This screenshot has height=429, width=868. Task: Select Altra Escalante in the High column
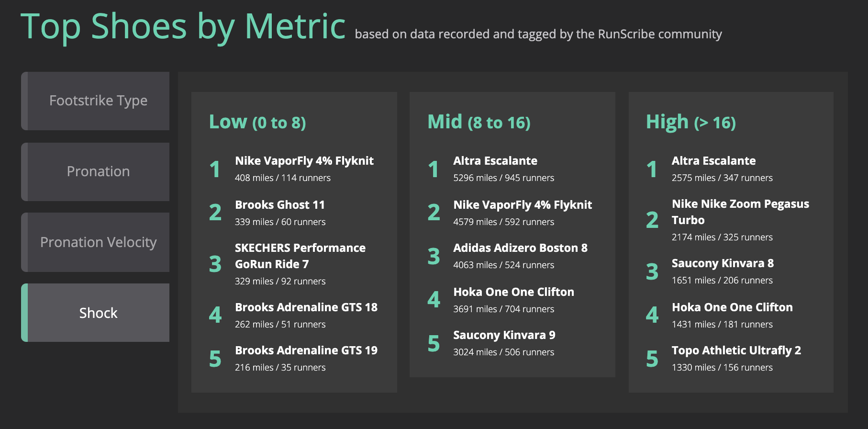tap(713, 161)
